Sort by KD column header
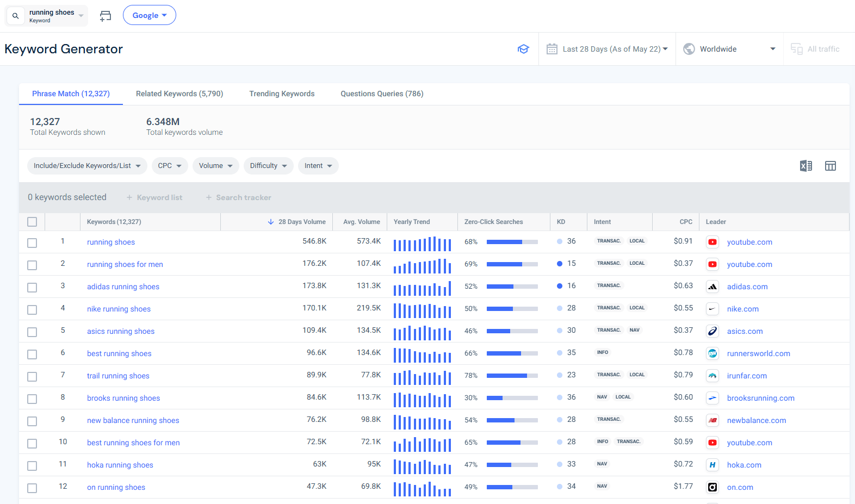Viewport: 855px width, 504px height. [x=561, y=222]
